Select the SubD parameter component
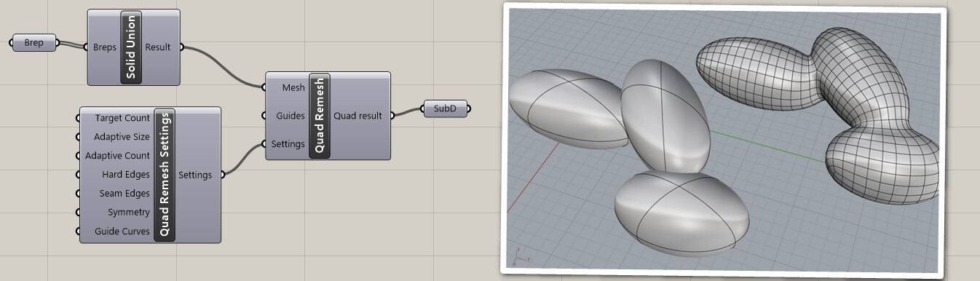Viewport: 980px width, 281px height. [446, 108]
